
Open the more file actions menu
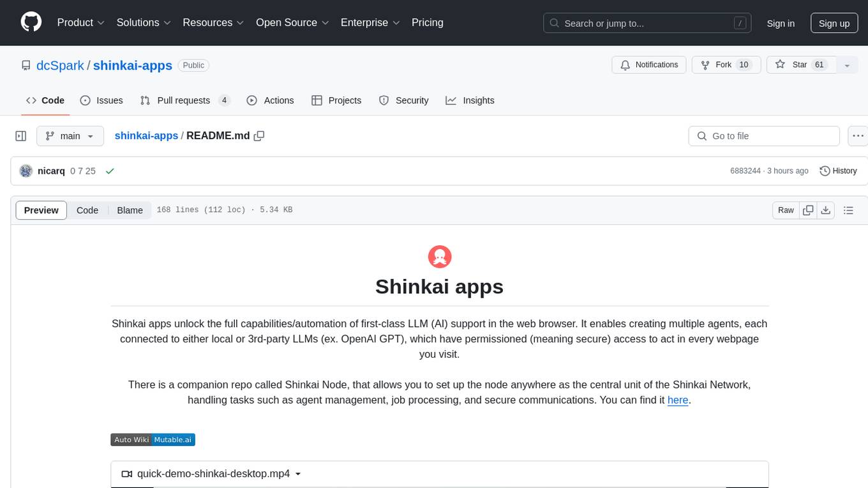(858, 136)
